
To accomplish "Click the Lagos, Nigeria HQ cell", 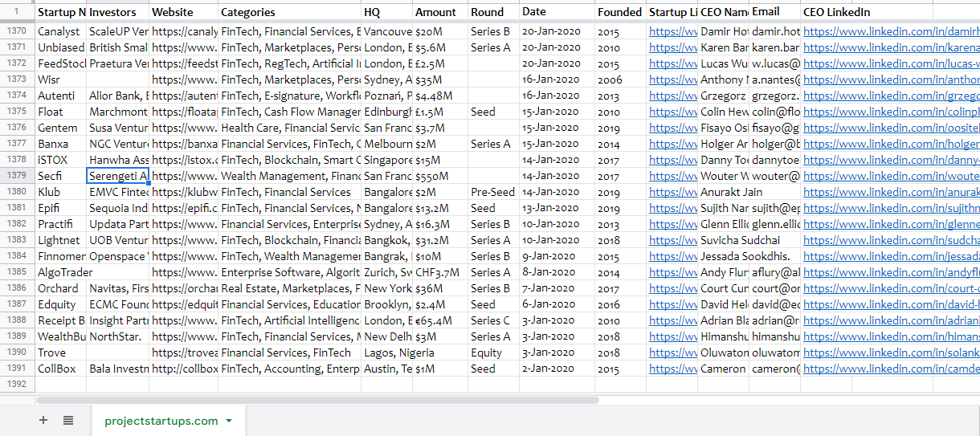I will [386, 352].
